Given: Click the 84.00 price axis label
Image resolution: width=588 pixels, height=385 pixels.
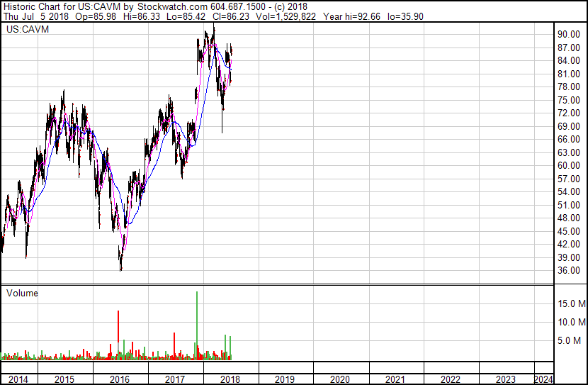Looking at the screenshot, I should click(569, 61).
